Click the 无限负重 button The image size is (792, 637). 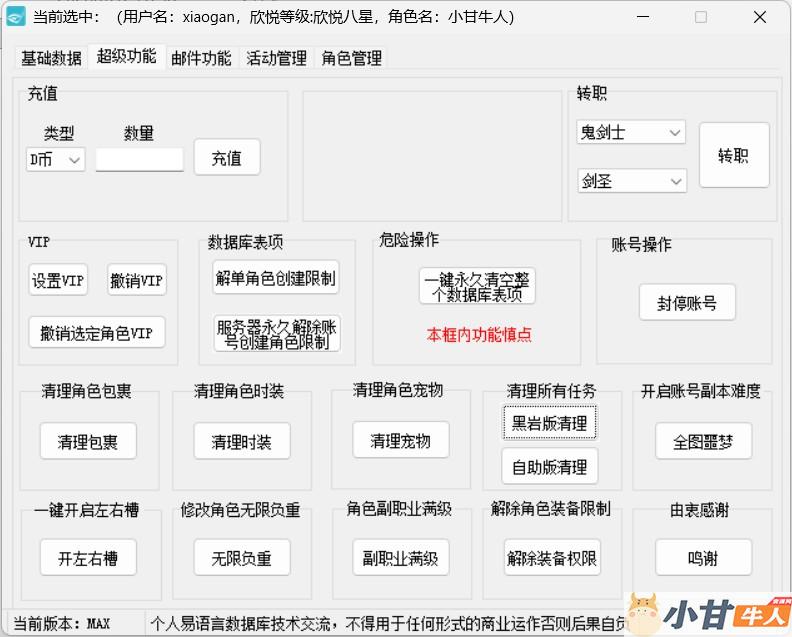241,557
